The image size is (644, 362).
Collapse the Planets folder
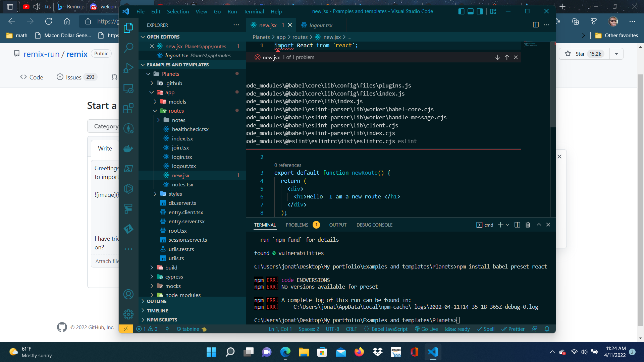pos(148,74)
